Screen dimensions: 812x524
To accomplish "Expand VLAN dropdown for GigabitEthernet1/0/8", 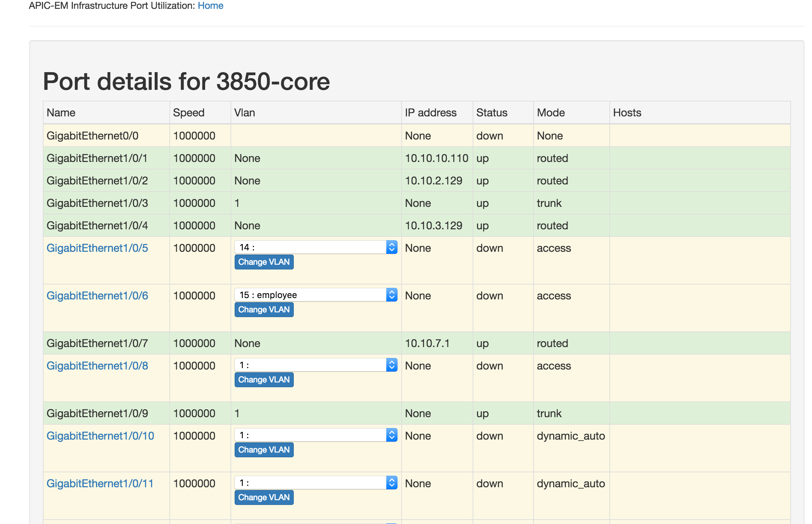I will [x=316, y=365].
